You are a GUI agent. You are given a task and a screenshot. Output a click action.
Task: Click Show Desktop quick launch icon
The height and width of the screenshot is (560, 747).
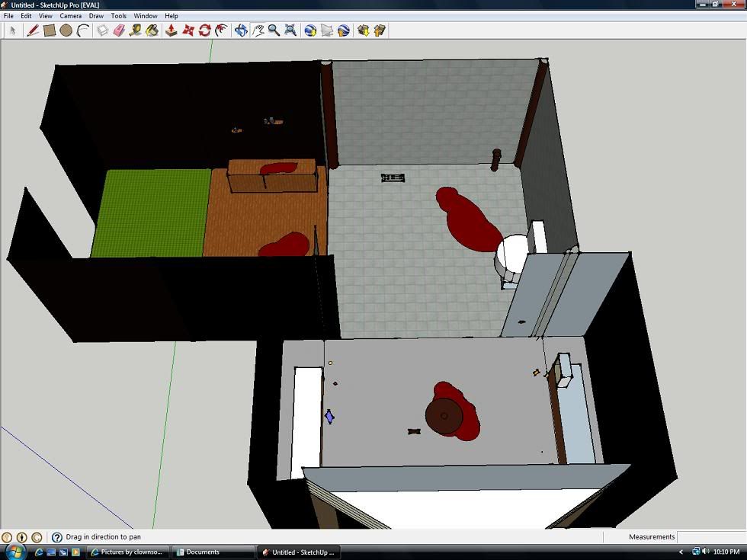point(51,552)
